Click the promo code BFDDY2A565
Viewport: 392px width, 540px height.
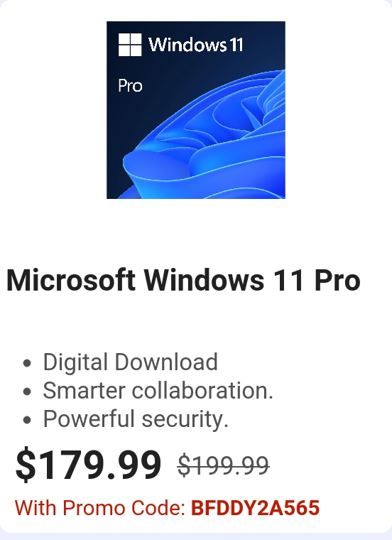point(256,508)
